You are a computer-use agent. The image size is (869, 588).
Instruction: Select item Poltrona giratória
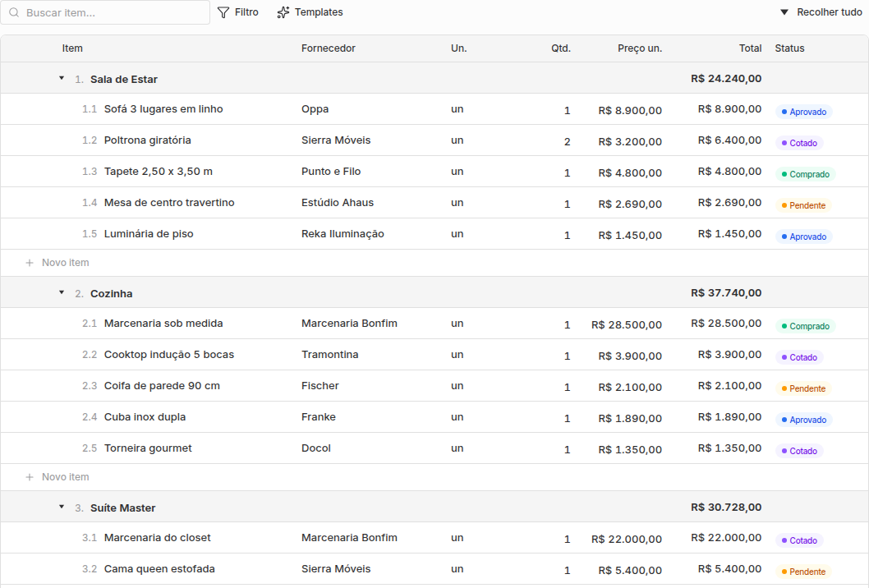point(147,140)
